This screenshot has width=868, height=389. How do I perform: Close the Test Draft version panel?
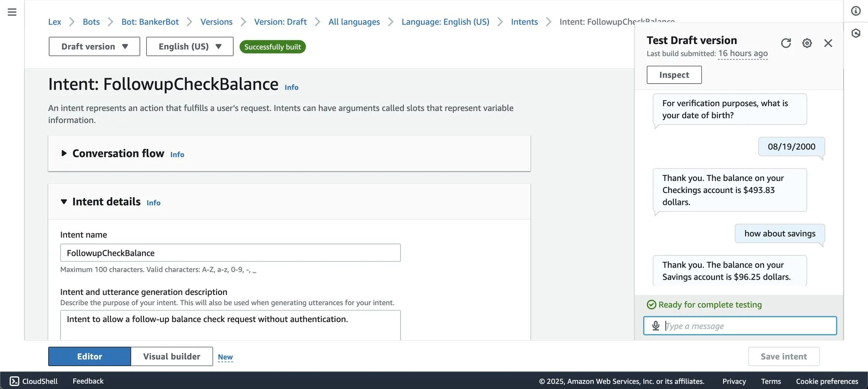point(828,43)
